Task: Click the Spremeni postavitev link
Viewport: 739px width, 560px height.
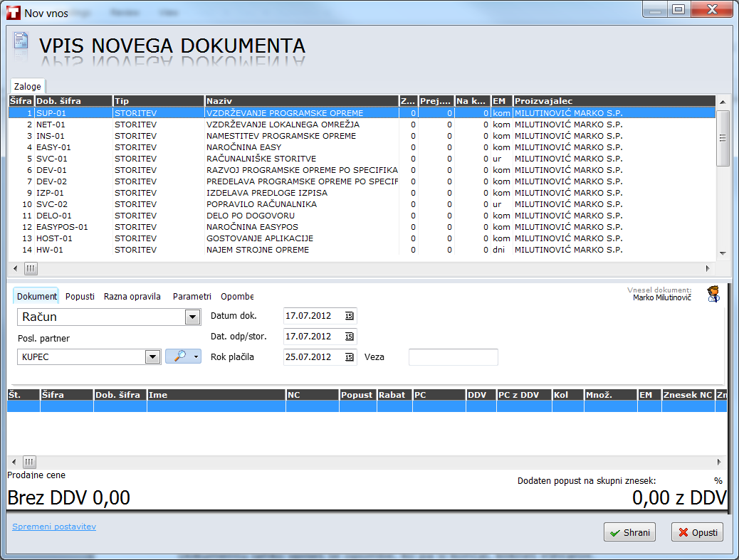Action: point(54,527)
